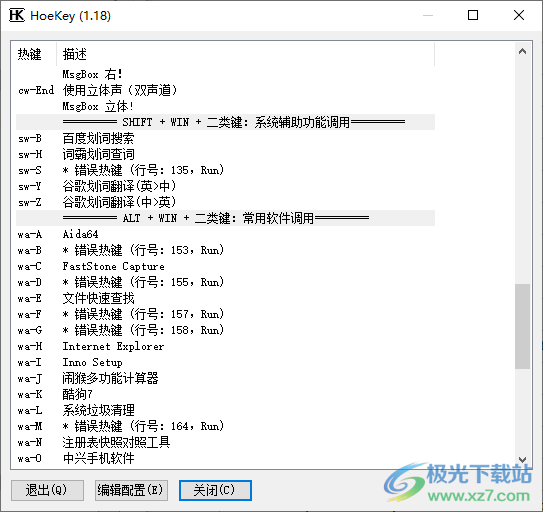
Task: Select the wa-N 注册表快照对照工具 row
Action: pyautogui.click(x=225, y=442)
